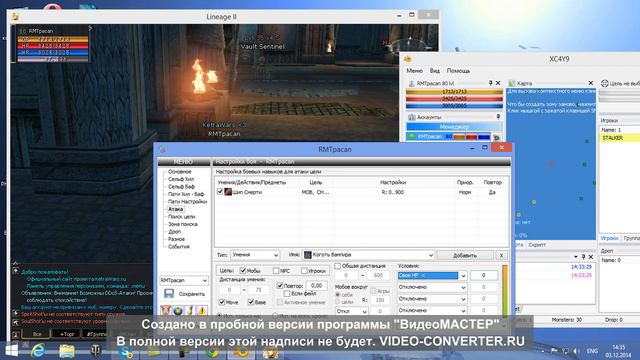Enable the Если фейл checkbox
The image size is (640, 360).
click(287, 293)
